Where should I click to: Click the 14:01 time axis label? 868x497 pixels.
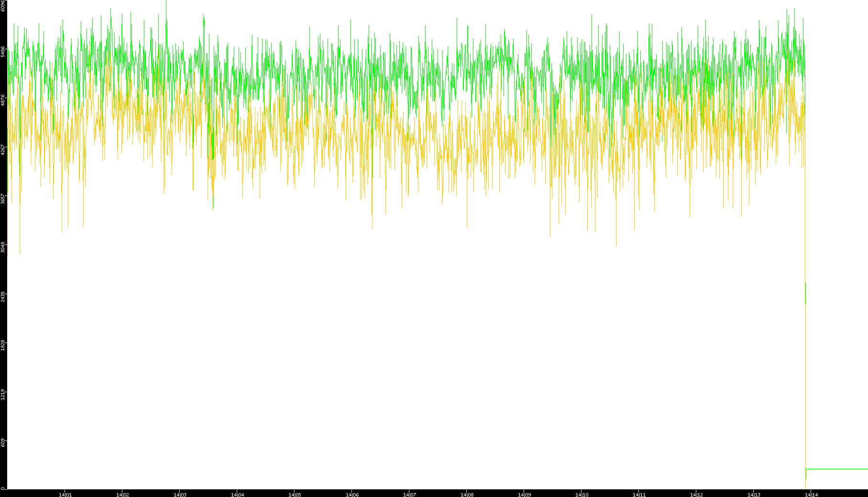tap(65, 495)
